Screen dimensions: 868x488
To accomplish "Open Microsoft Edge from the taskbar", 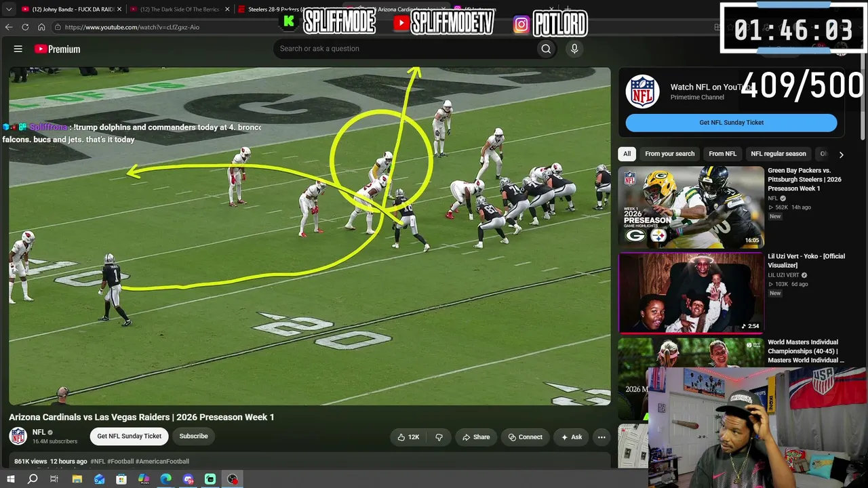I will pyautogui.click(x=166, y=479).
